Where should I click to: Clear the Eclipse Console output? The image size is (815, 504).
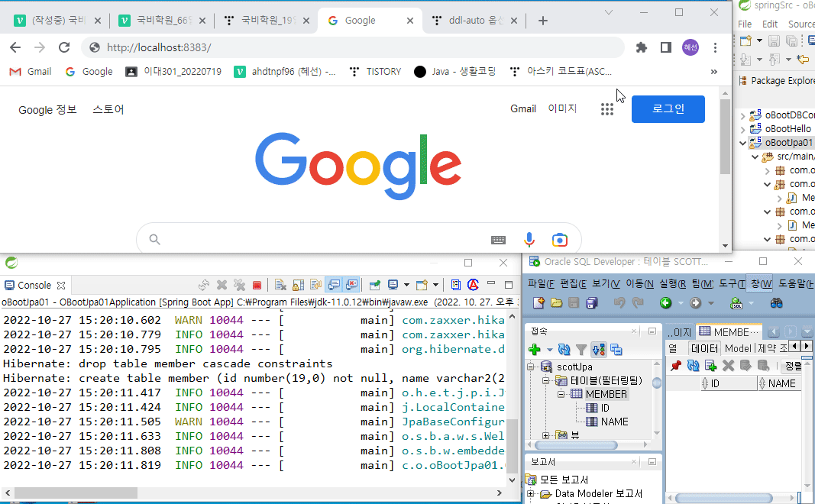(280, 285)
